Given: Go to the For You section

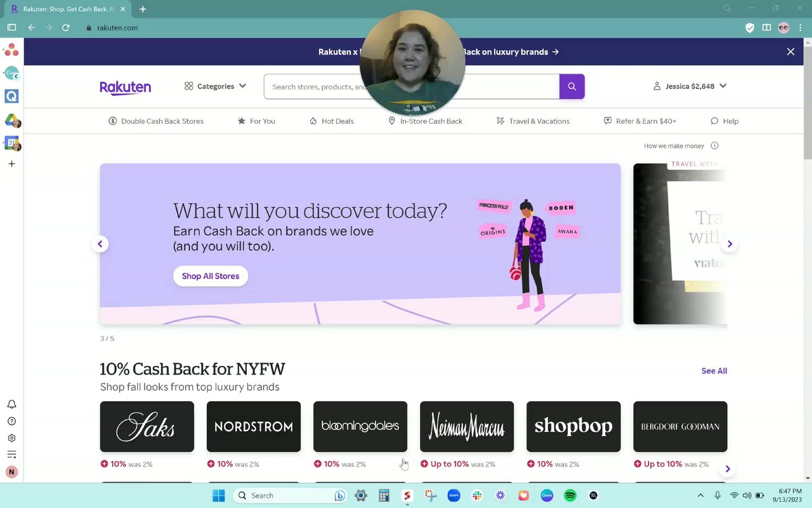Looking at the screenshot, I should click(256, 121).
